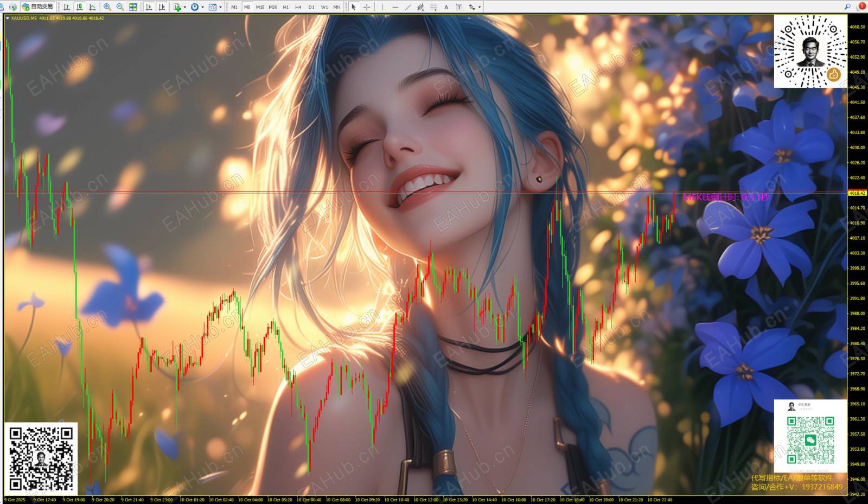Expand the templates dropdown arrow
The image size is (868, 504).
(x=220, y=7)
